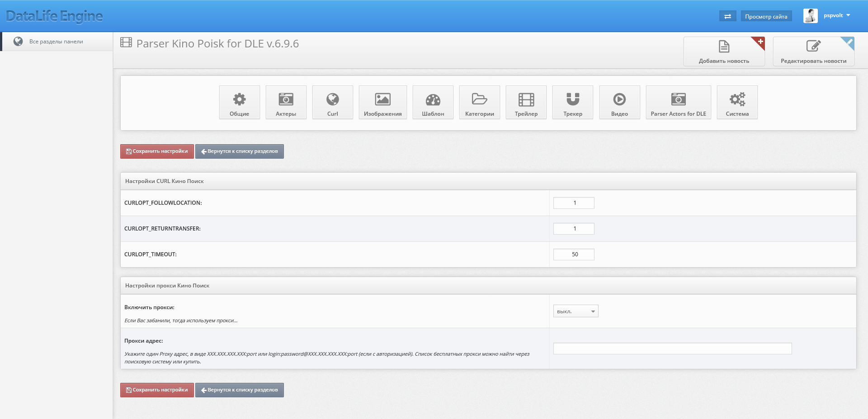Click the Настройки прокси Кино Поиск header
This screenshot has height=419, width=868.
click(488, 286)
